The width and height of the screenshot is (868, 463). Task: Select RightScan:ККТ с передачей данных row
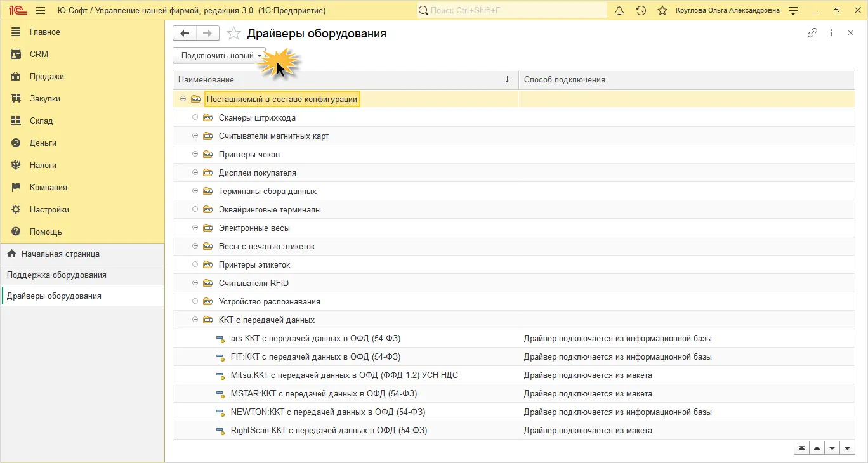[514, 430]
